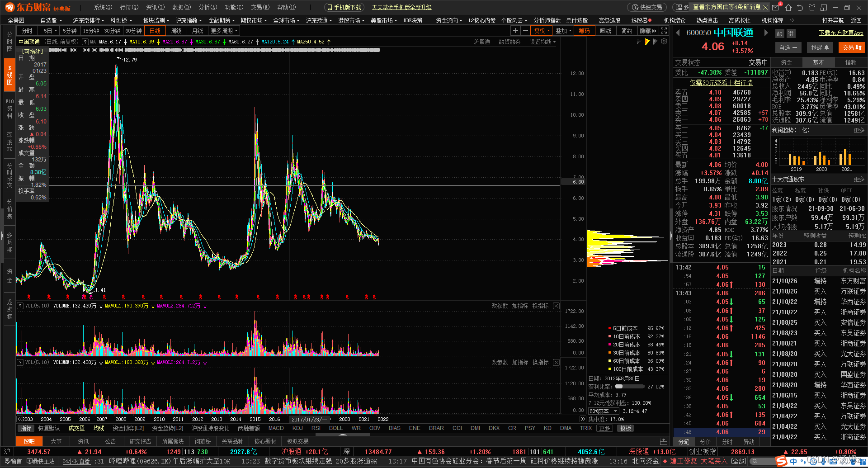Click the 交易 trade orange button

coord(852,47)
